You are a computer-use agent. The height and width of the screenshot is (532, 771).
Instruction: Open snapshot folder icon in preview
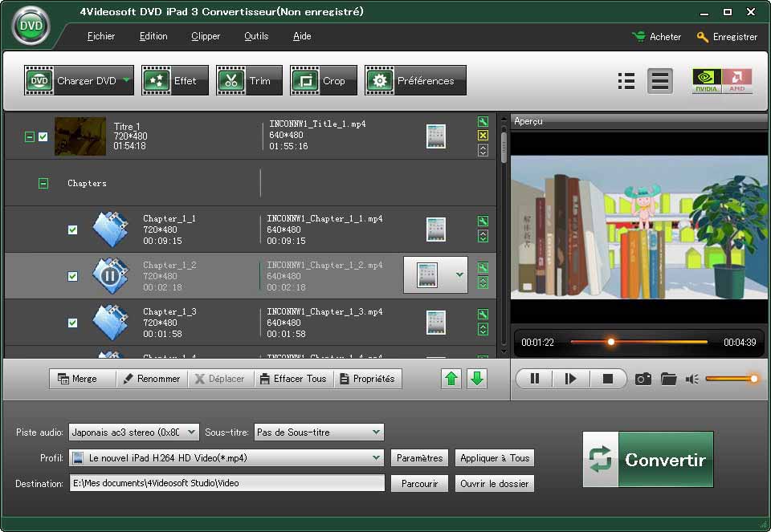click(668, 379)
